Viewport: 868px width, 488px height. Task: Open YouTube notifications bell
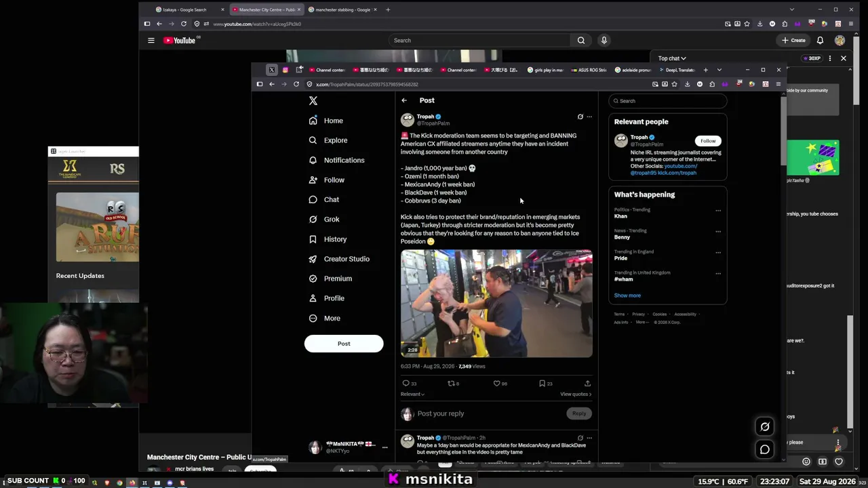coord(820,41)
